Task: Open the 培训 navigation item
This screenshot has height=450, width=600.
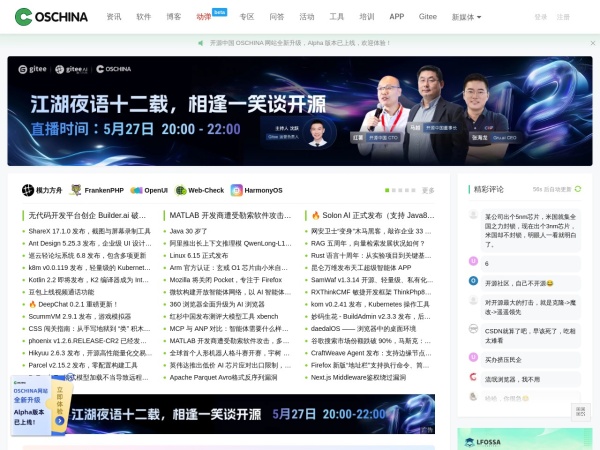Action: pyautogui.click(x=367, y=17)
